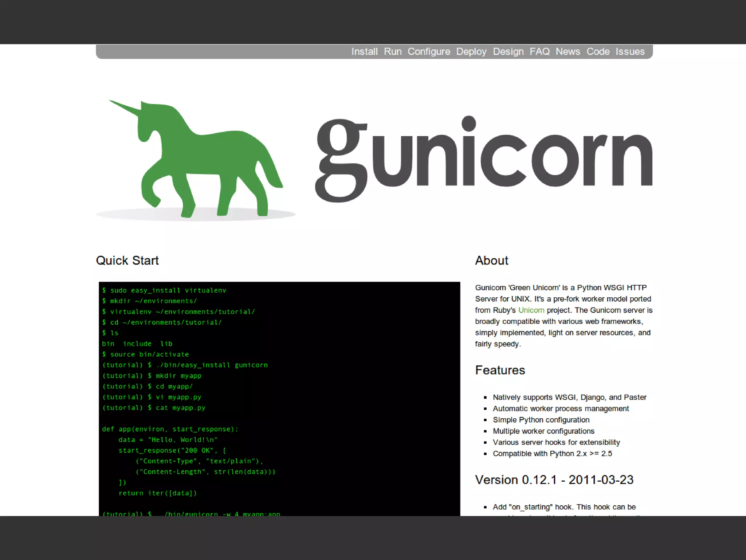Open the Design section
The height and width of the screenshot is (560, 746).
508,52
